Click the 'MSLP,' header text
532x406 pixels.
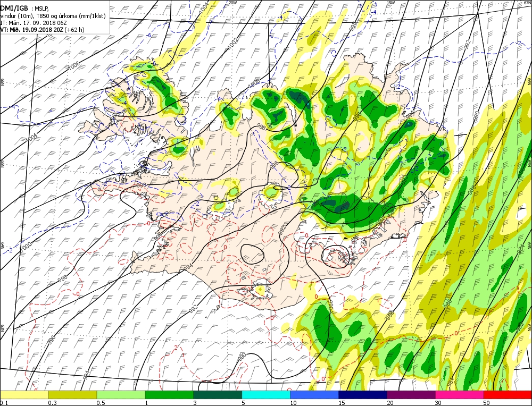point(41,9)
